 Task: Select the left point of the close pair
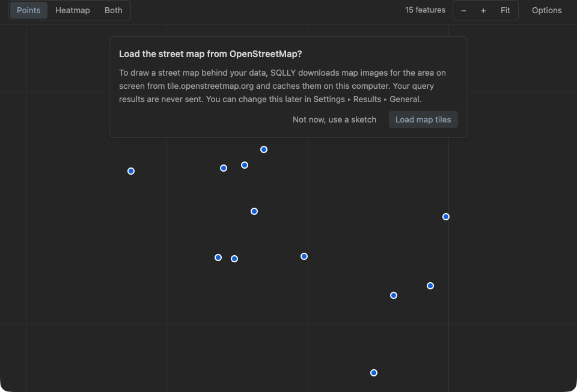(218, 258)
